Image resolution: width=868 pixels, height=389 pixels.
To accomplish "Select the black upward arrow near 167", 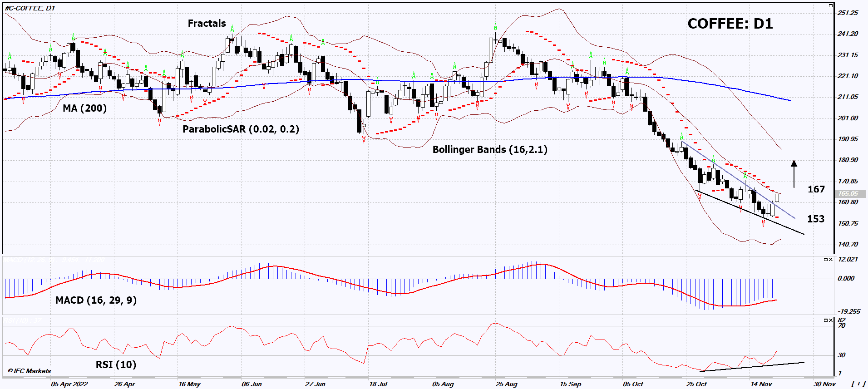I will pos(794,174).
